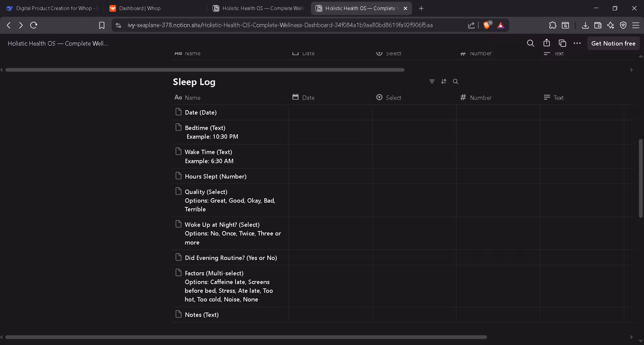Bookmark this page with the bookmark icon
644x345 pixels.
[x=102, y=25]
